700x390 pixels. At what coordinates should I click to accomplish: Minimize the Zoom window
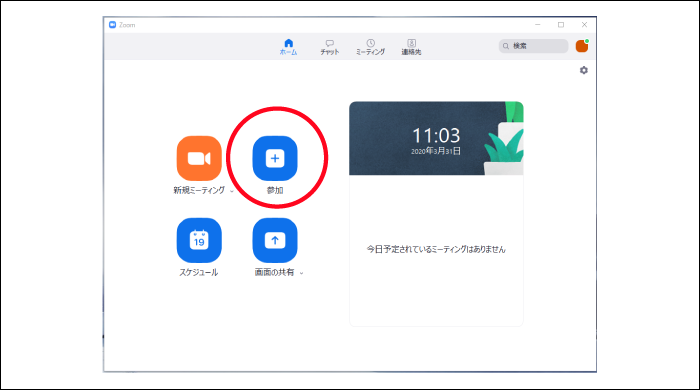538,25
